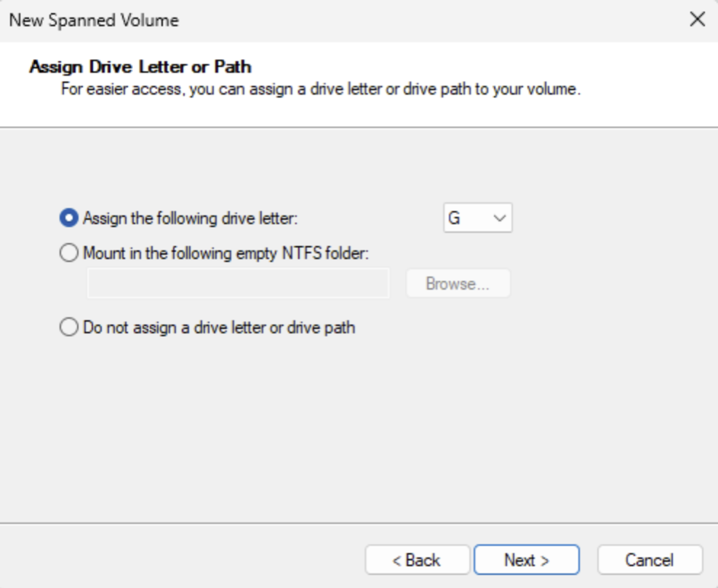The width and height of the screenshot is (718, 588).
Task: Click the 'Assign the following drive letter:' label text
Action: pyautogui.click(x=191, y=218)
